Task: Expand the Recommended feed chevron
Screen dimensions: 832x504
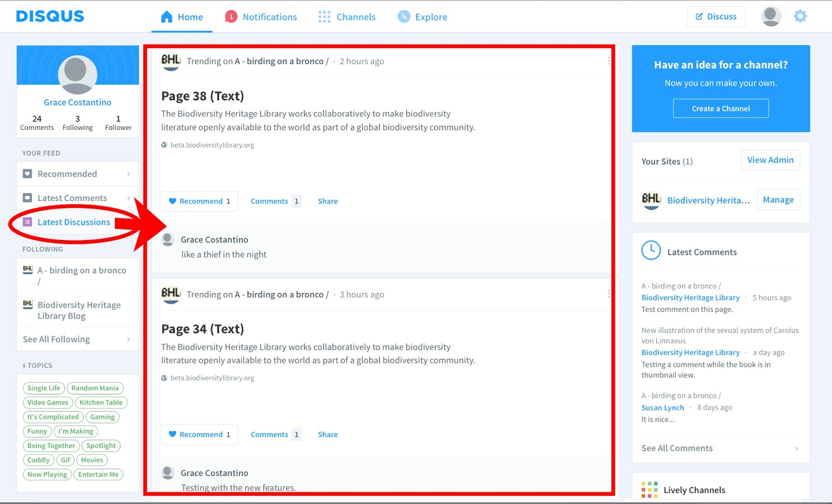Action: click(128, 174)
